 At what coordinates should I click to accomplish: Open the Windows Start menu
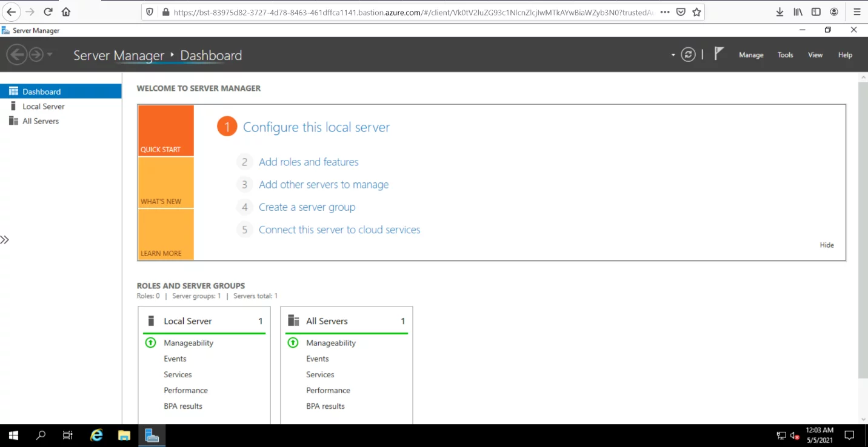(13, 435)
